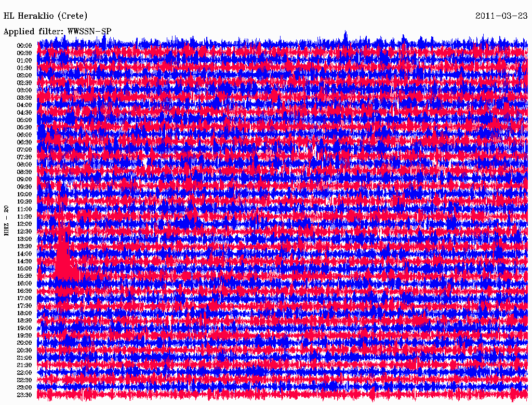Select the 22:00 time label
532x405 pixels.
point(24,373)
